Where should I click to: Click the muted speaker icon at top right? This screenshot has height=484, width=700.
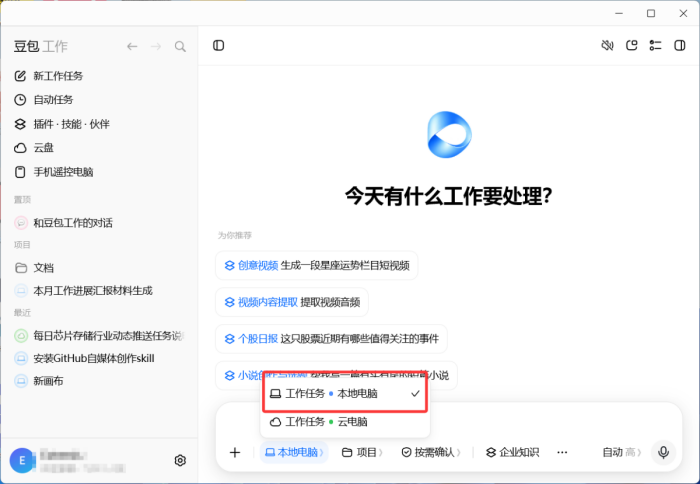pyautogui.click(x=607, y=45)
